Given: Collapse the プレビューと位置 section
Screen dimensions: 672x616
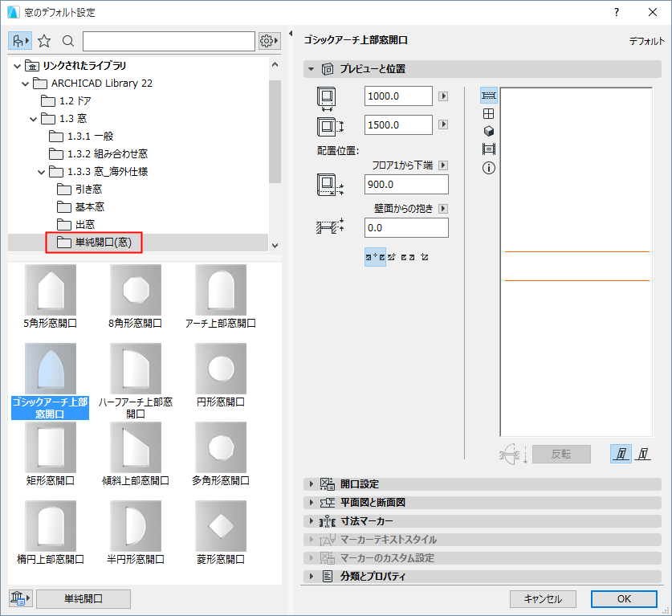Looking at the screenshot, I should [312, 69].
